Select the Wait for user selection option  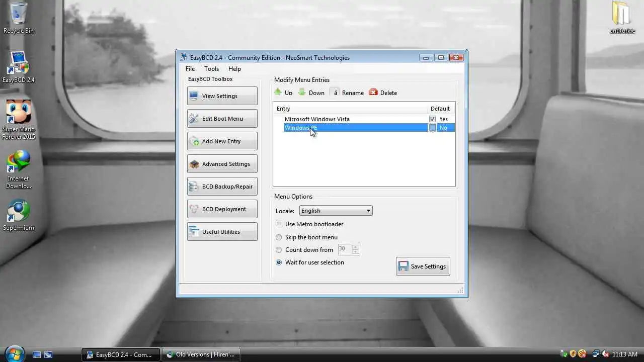[279, 262]
